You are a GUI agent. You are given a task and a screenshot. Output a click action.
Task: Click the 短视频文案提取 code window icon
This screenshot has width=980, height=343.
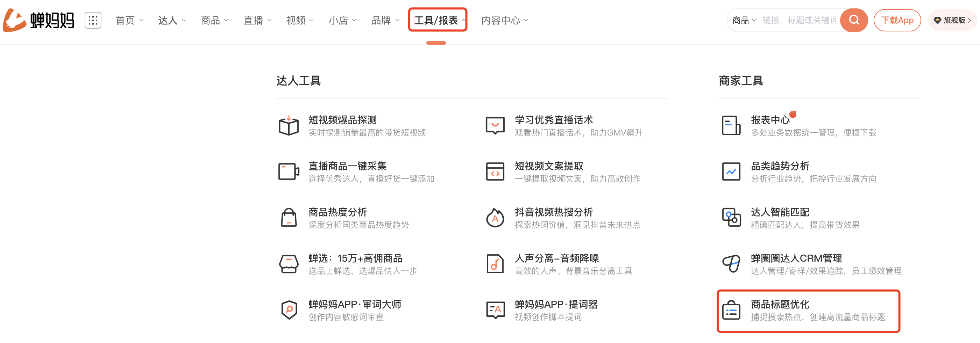point(495,172)
